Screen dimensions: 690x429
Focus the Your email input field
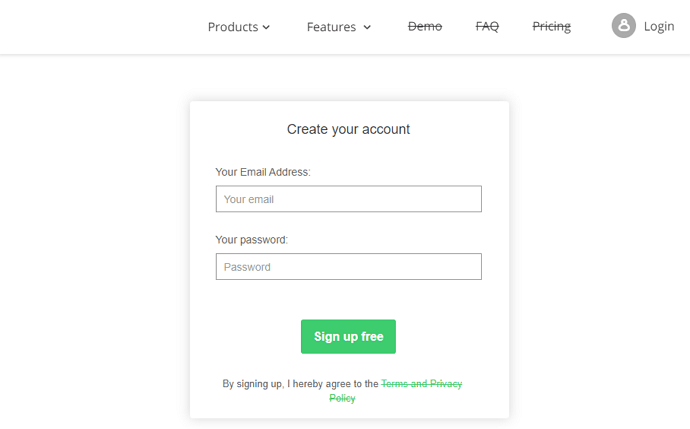(349, 199)
